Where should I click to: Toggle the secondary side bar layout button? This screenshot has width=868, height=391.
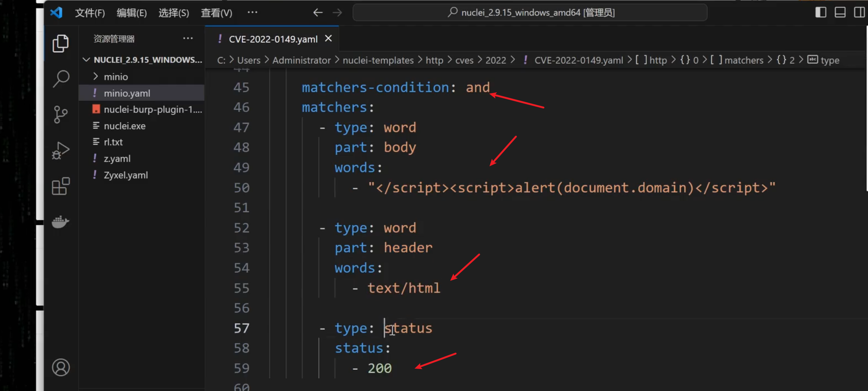(x=859, y=12)
